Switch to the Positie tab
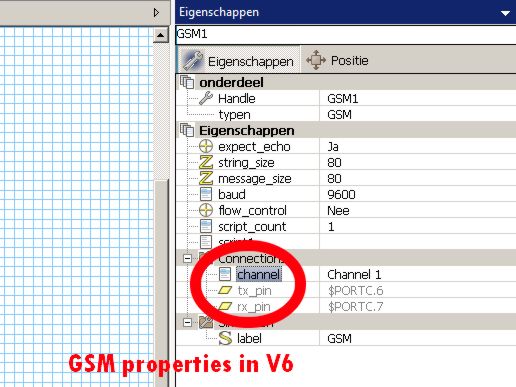This screenshot has width=516, height=387. 337,60
